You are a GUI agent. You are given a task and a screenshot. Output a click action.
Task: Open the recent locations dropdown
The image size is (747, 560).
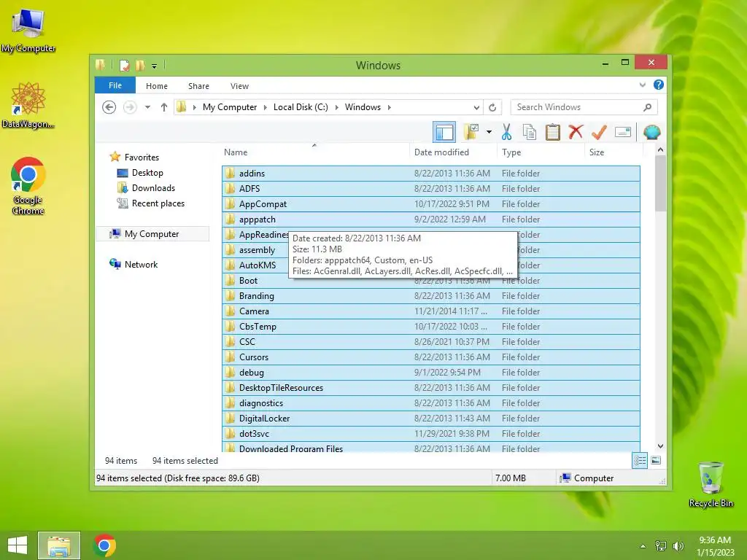click(x=147, y=107)
